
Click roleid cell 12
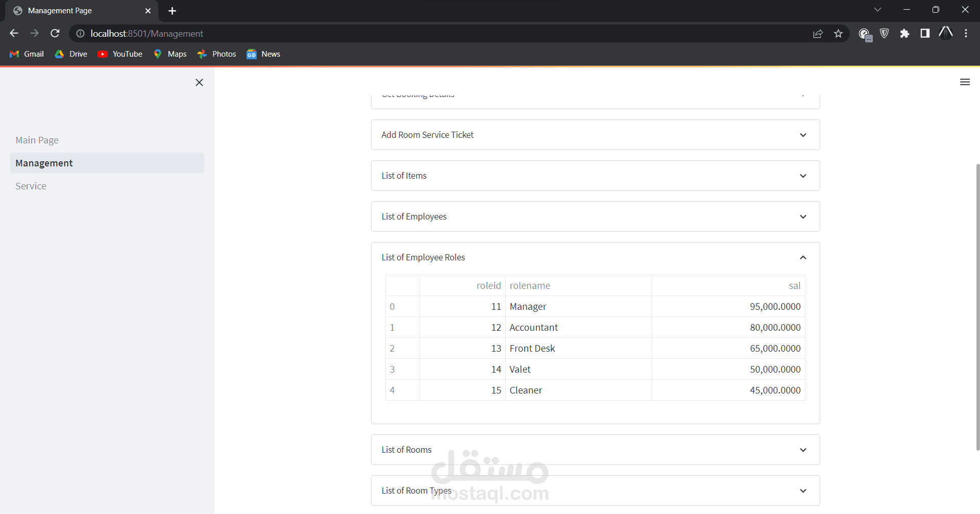coord(462,328)
